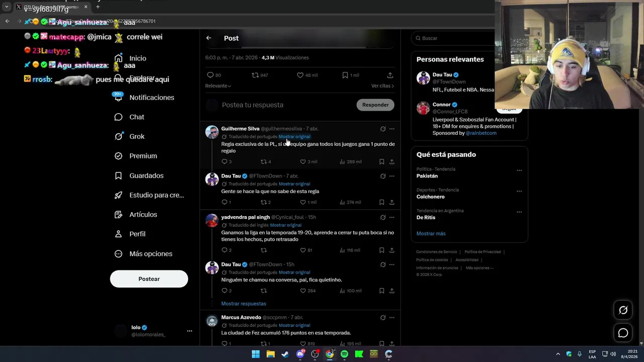
Task: Expand Mostrar respuestas under Dau Tau's reply
Action: point(244,304)
